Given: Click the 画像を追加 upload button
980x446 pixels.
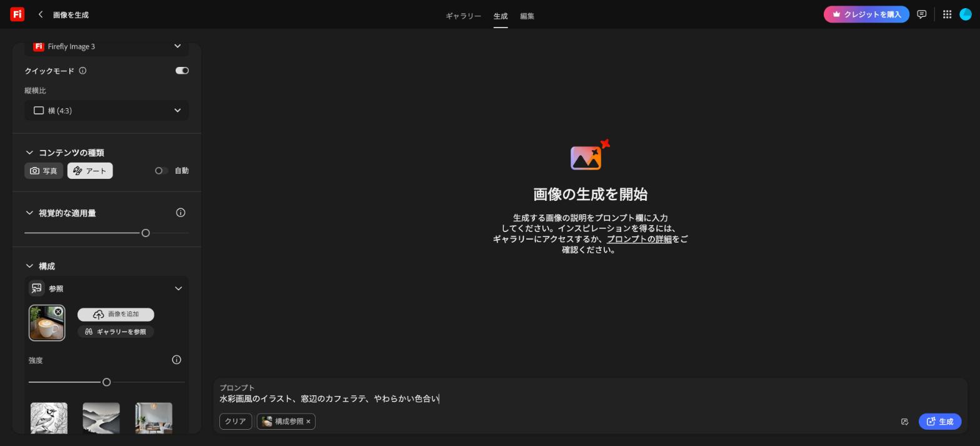Looking at the screenshot, I should [x=116, y=315].
